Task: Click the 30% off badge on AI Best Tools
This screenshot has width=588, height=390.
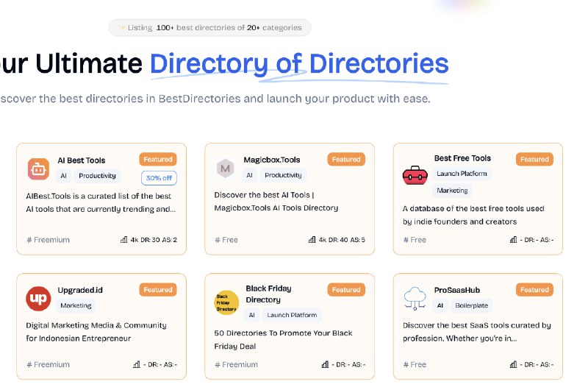Action: tap(159, 178)
